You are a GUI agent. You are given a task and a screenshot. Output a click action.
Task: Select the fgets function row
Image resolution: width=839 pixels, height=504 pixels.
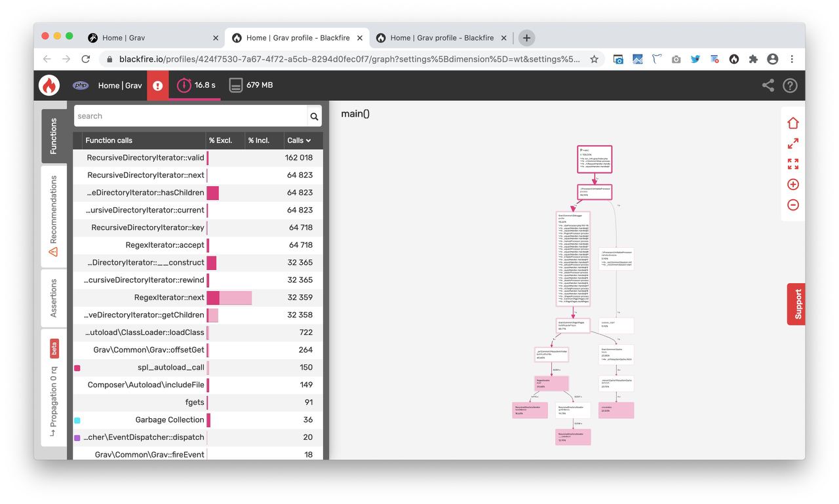(x=198, y=402)
